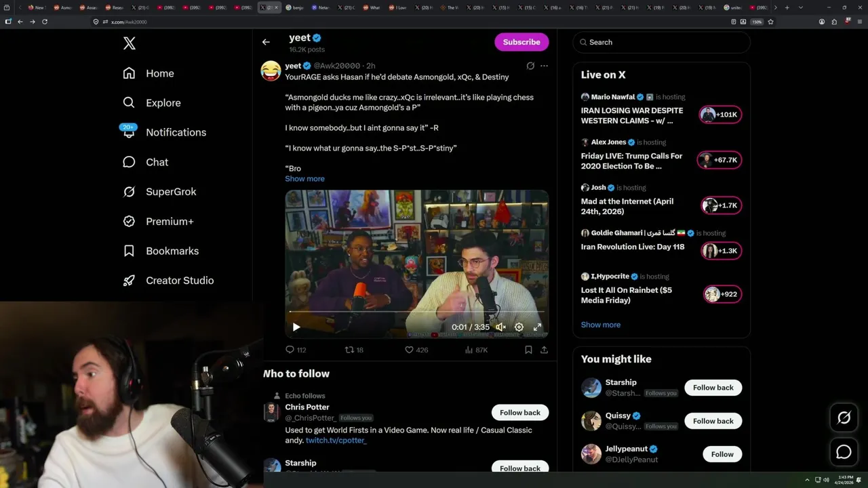Viewport: 868px width, 488px height.
Task: Open the floating chat messages button
Action: click(844, 452)
